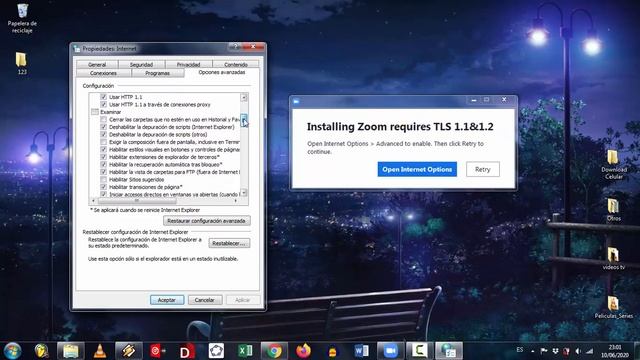Viewport: 640px width, 360px height.
Task: Click the Restablecer... button
Action: [x=229, y=243]
